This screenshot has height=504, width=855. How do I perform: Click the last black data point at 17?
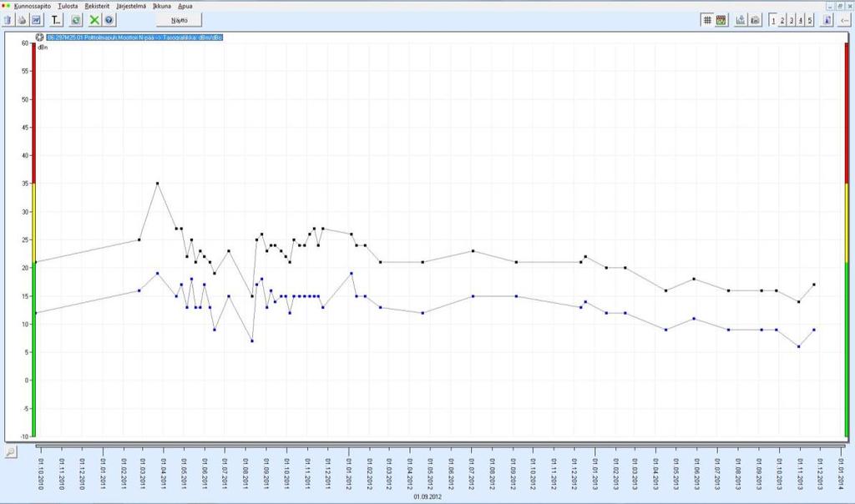click(814, 285)
